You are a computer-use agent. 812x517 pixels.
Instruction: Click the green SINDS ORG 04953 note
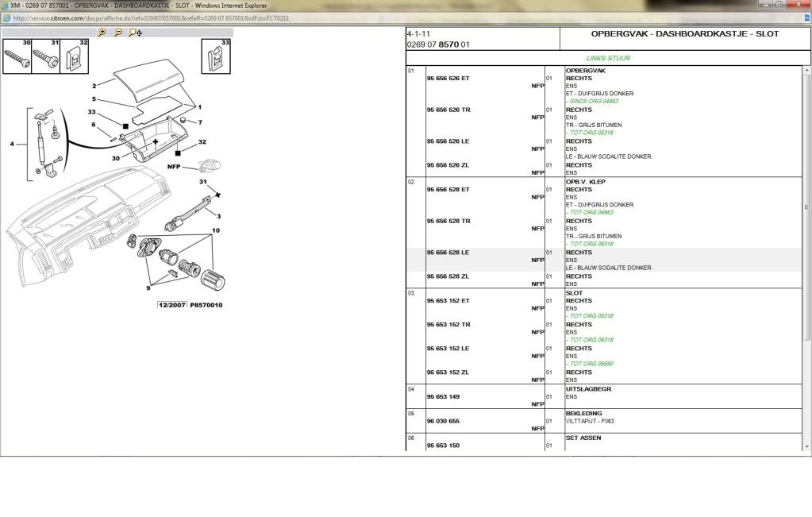(592, 101)
